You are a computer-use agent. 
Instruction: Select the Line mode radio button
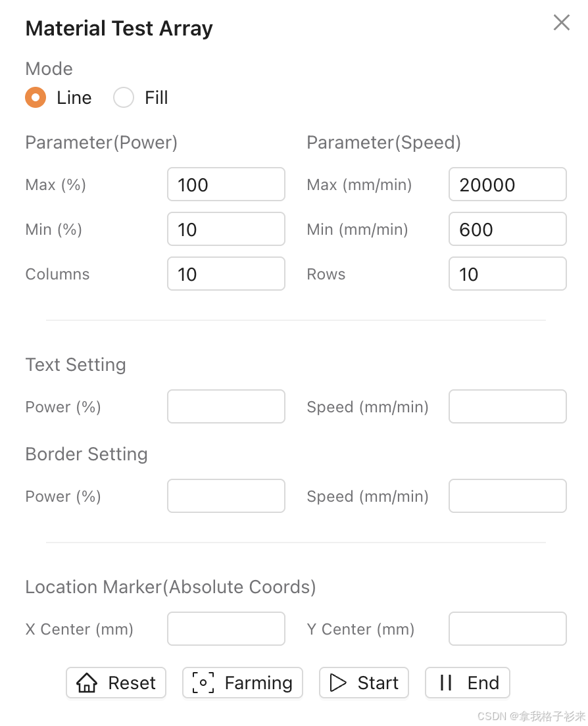click(x=36, y=98)
